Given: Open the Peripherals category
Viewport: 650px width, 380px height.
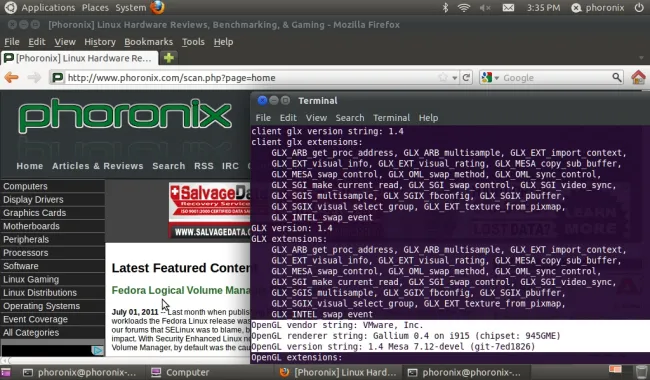Looking at the screenshot, I should (53, 239).
